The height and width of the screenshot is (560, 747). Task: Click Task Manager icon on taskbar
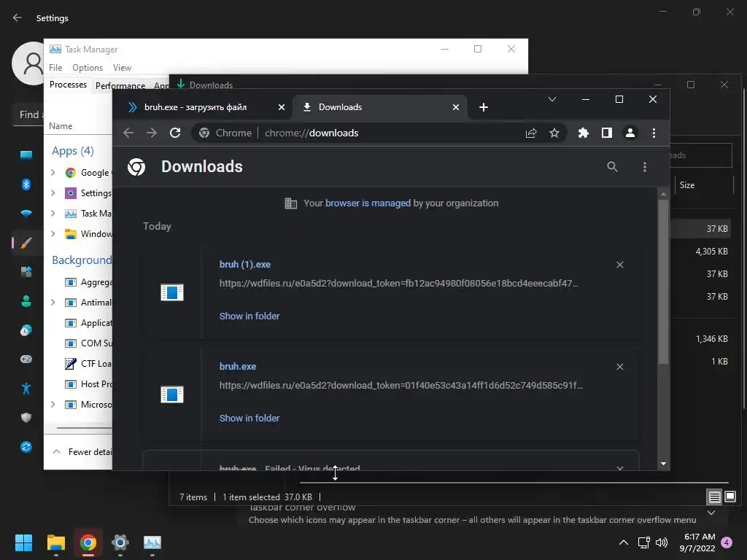coord(152,542)
